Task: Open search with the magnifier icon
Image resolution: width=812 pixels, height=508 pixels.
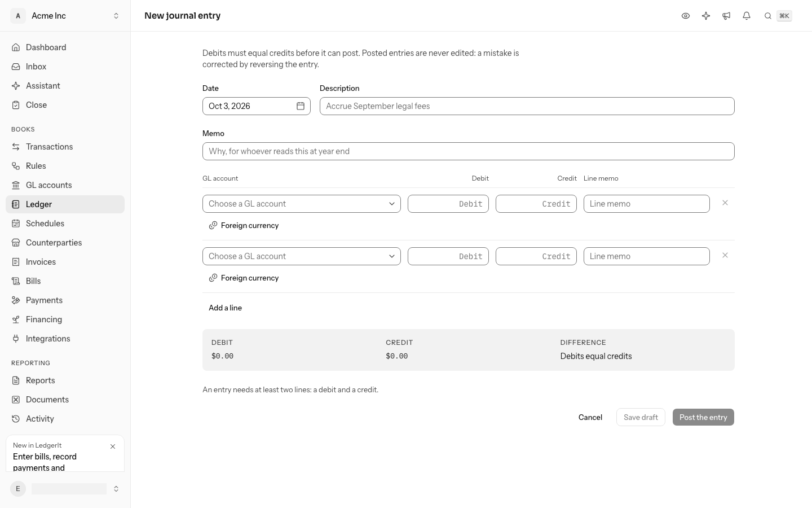Action: [x=768, y=16]
